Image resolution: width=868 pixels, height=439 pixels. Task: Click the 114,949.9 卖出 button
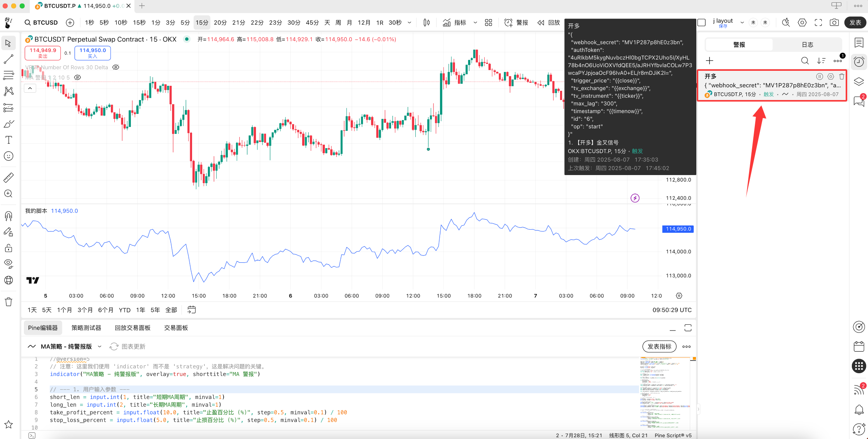[x=43, y=53]
